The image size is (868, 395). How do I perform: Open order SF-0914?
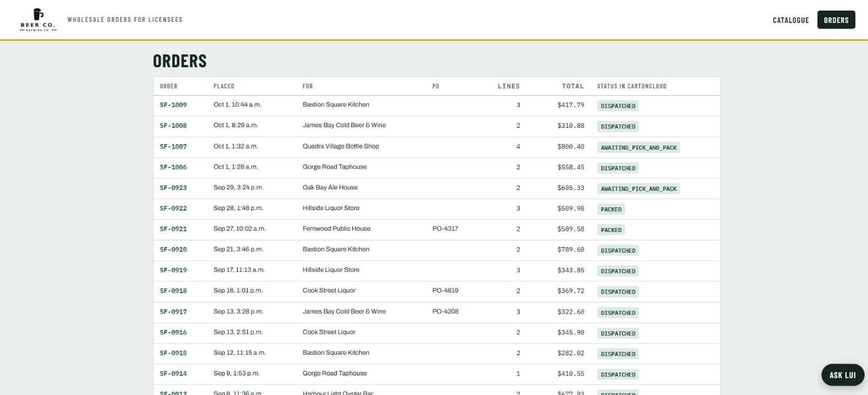pos(173,374)
